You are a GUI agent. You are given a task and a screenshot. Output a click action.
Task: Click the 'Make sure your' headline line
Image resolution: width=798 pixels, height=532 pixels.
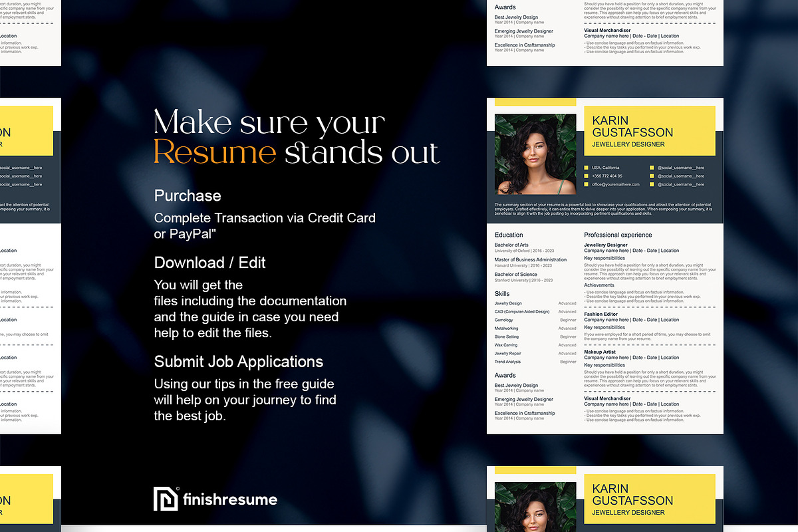pyautogui.click(x=269, y=122)
